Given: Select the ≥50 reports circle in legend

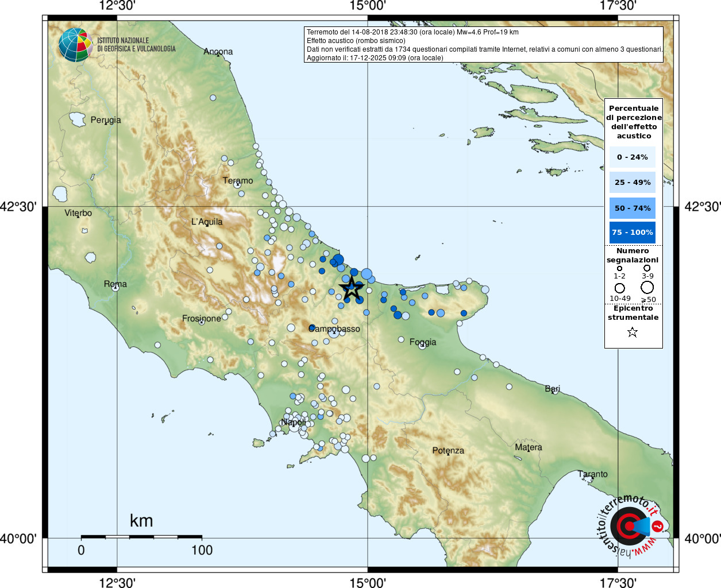Looking at the screenshot, I should pos(647,287).
